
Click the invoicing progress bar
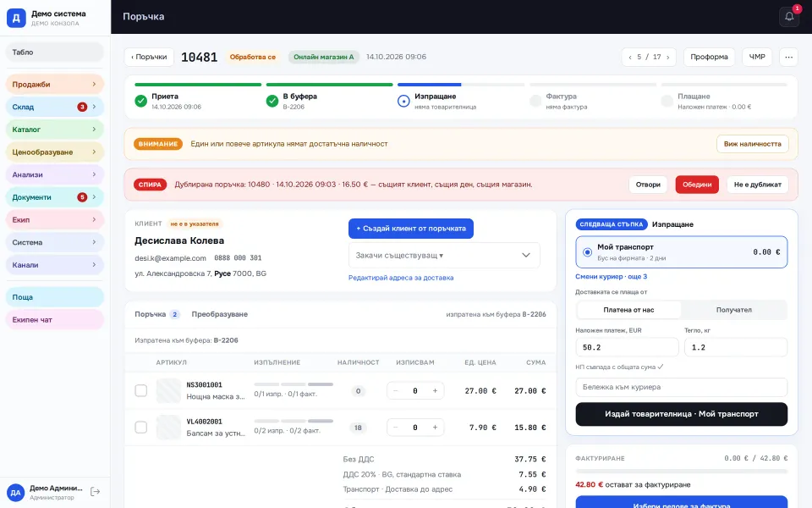[x=682, y=472]
